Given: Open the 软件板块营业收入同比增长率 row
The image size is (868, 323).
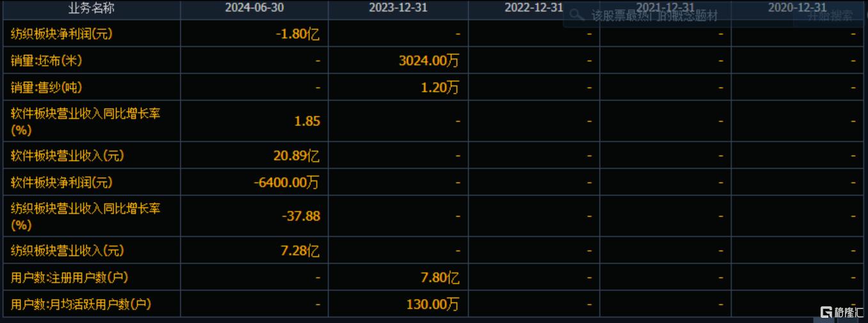Looking at the screenshot, I should pos(85,122).
